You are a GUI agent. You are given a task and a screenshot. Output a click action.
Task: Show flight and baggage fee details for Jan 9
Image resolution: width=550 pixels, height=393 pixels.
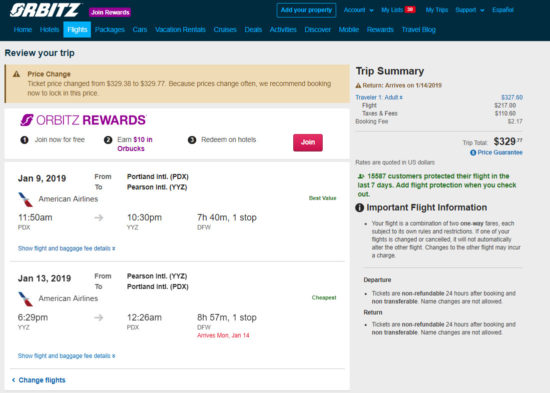(x=67, y=248)
